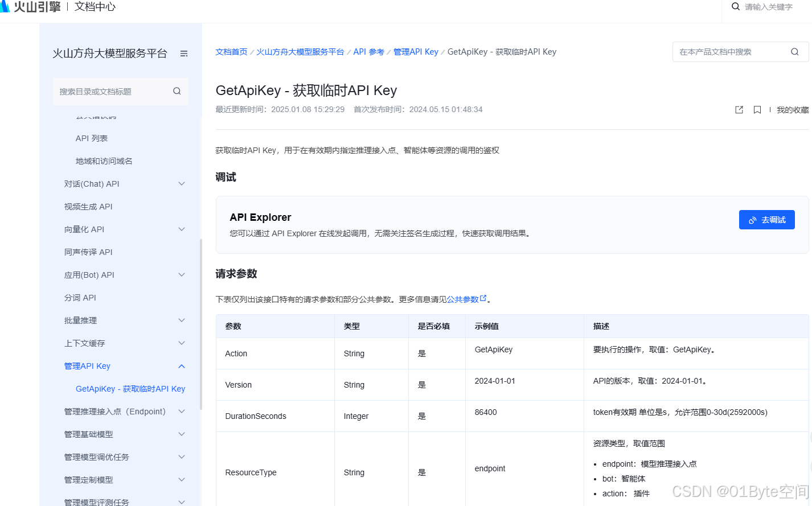
Task: Expand the 向量化 API section
Action: coord(182,229)
